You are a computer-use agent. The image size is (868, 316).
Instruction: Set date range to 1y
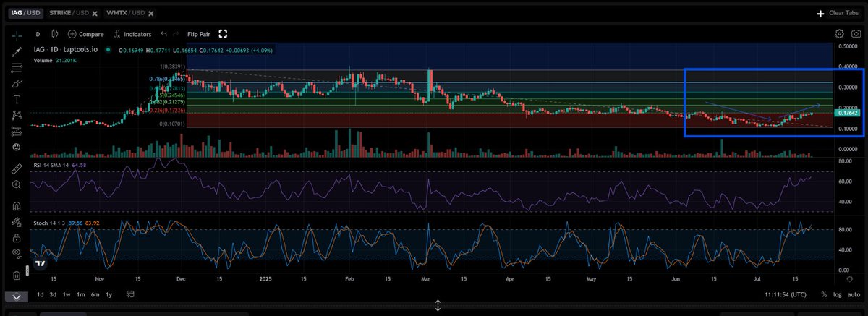[109, 294]
